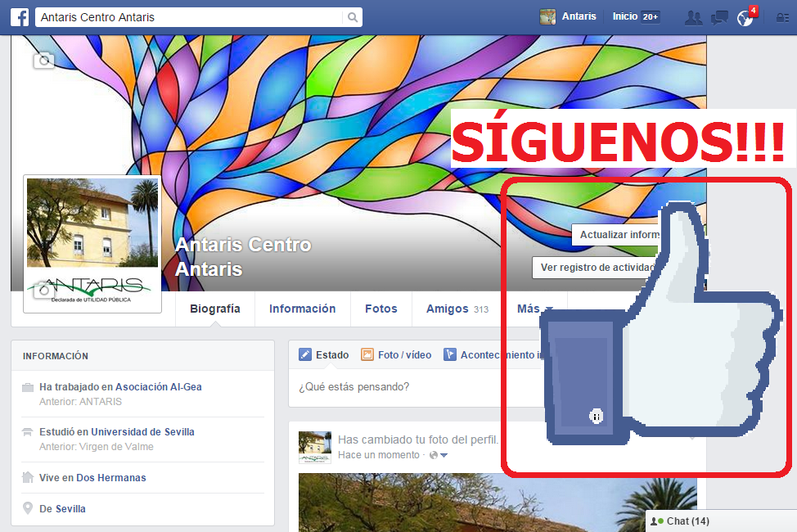
Task: Click the Facebook logo icon
Action: pyautogui.click(x=20, y=17)
